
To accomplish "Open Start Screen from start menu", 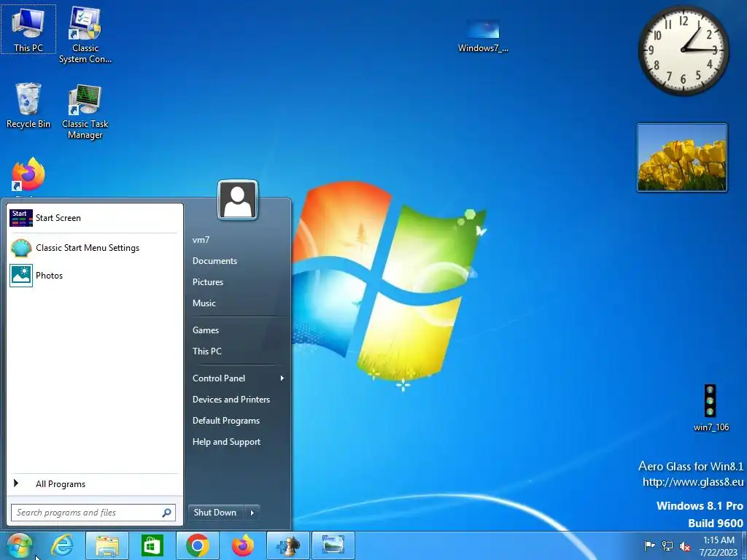I will tap(95, 218).
